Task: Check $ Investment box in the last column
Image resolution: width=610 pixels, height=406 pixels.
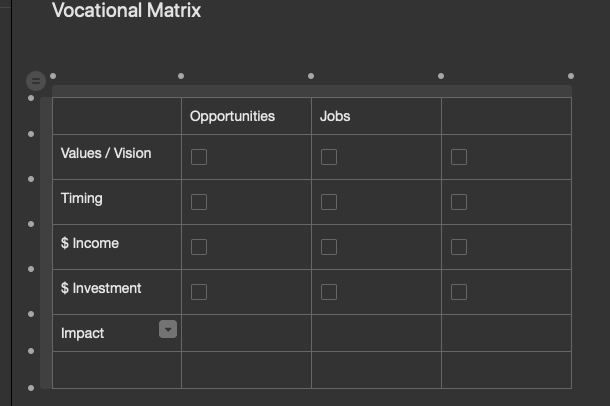Action: pyautogui.click(x=459, y=292)
